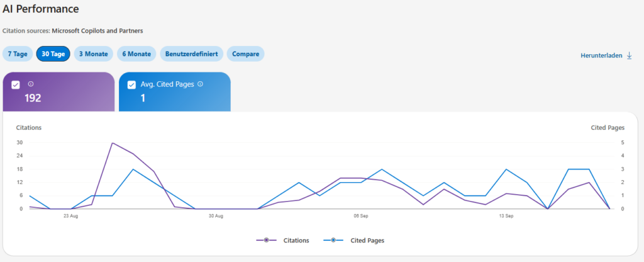
Task: Switch to the 6 Monate range
Action: 136,54
